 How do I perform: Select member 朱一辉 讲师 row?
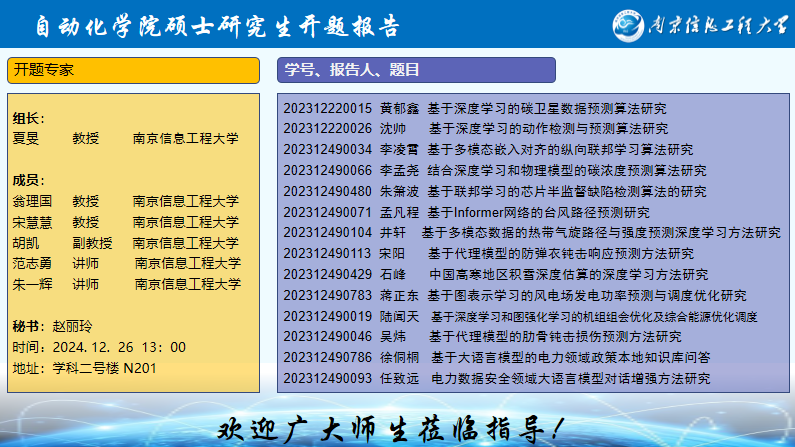pos(125,284)
